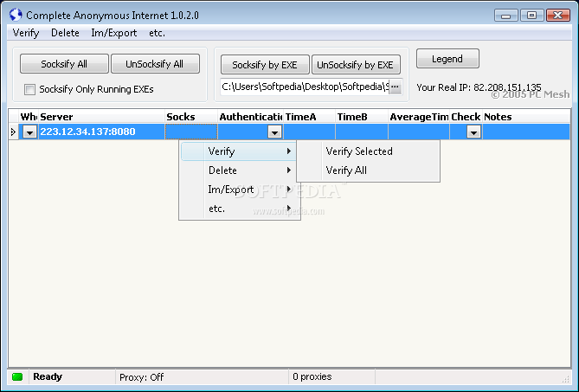The height and width of the screenshot is (392, 579).
Task: Click the TimeA column header
Action: tap(310, 117)
